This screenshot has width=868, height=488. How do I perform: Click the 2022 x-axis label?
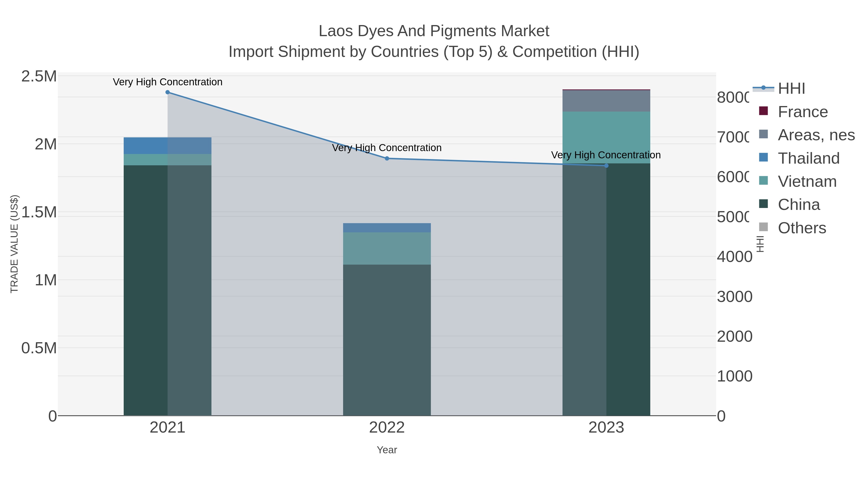click(387, 428)
